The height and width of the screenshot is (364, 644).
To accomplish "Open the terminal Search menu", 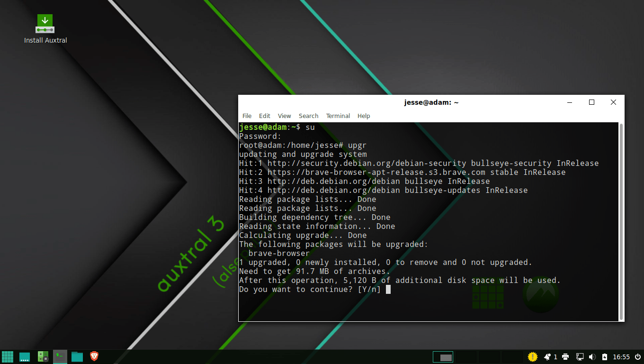I will pyautogui.click(x=308, y=116).
